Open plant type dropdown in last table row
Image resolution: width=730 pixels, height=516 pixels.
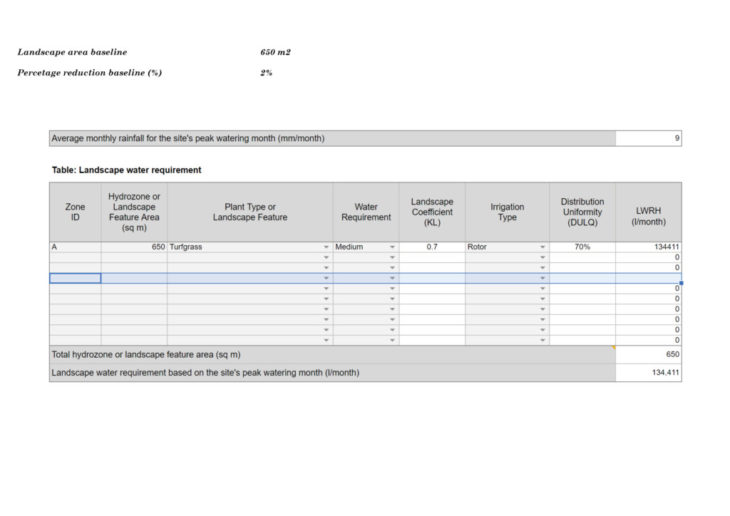click(x=326, y=340)
